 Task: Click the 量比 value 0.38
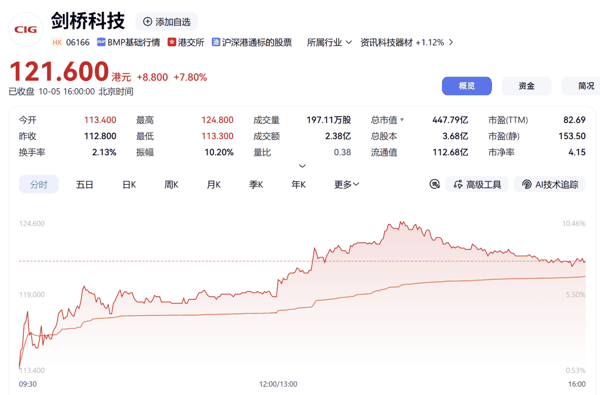342,152
